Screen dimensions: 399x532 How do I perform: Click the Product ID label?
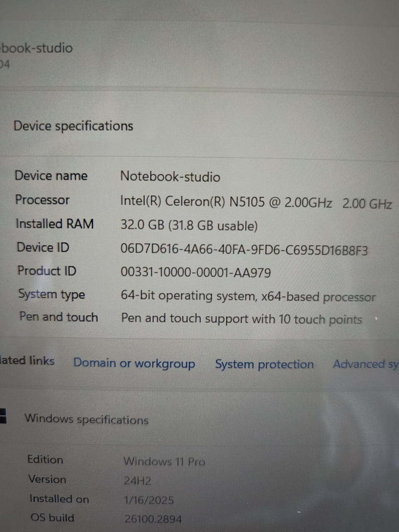47,271
